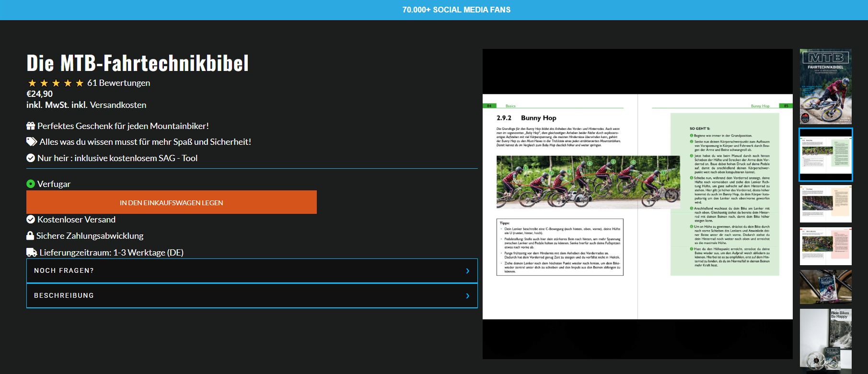Click the first rating star

coord(32,83)
